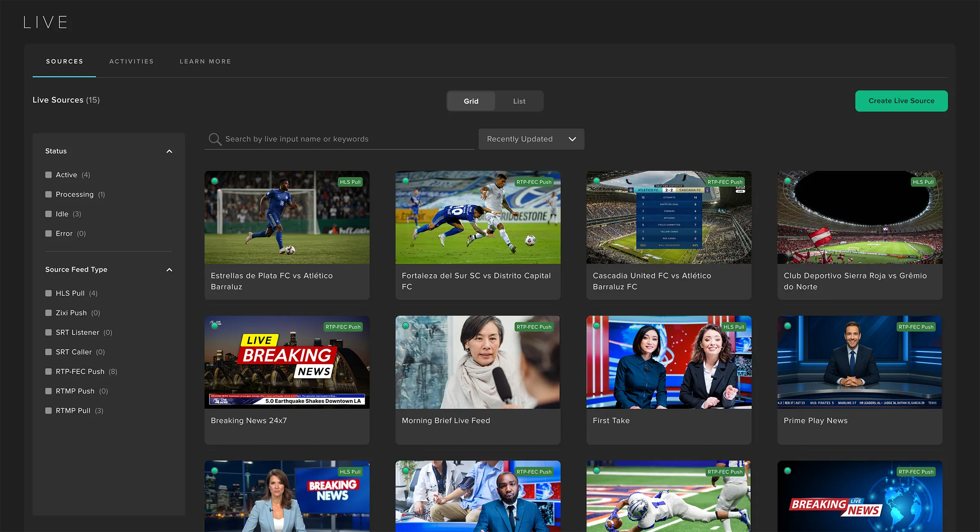Image resolution: width=980 pixels, height=532 pixels.
Task: Enable the RTMP Pull filter
Action: [x=49, y=411]
